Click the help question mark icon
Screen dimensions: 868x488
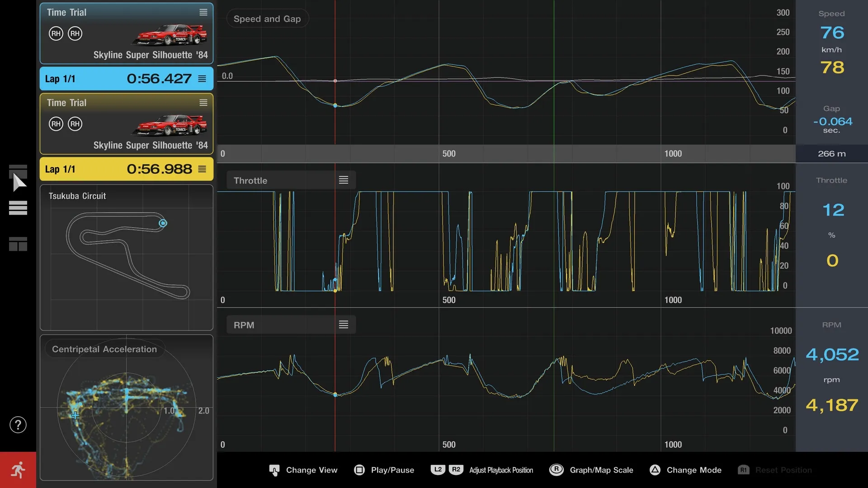pyautogui.click(x=18, y=425)
